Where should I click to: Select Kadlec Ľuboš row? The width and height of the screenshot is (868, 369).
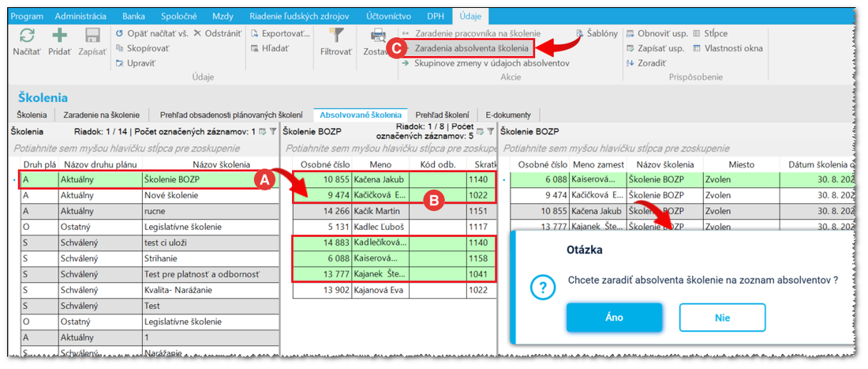[395, 227]
